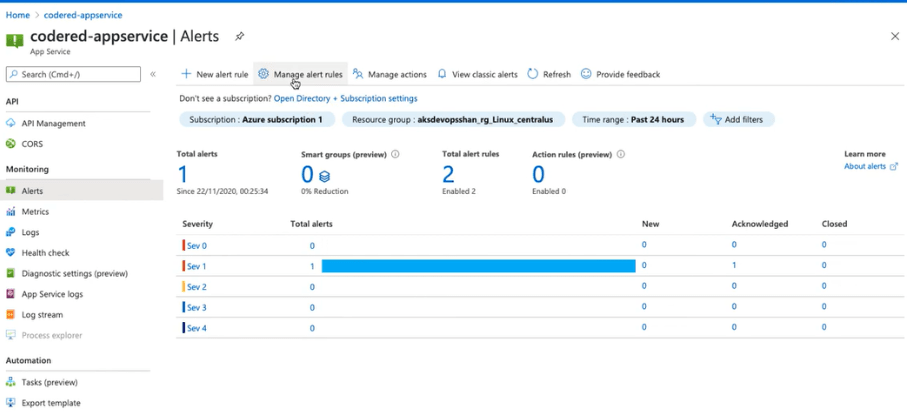The width and height of the screenshot is (907, 412).
Task: Click the smart groups stack icon
Action: pos(325,176)
